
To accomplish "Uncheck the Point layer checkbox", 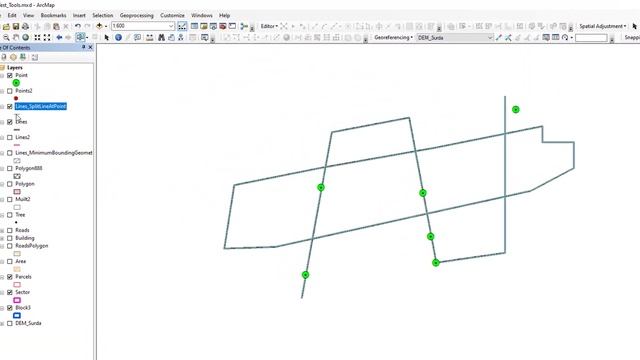I will pos(10,76).
